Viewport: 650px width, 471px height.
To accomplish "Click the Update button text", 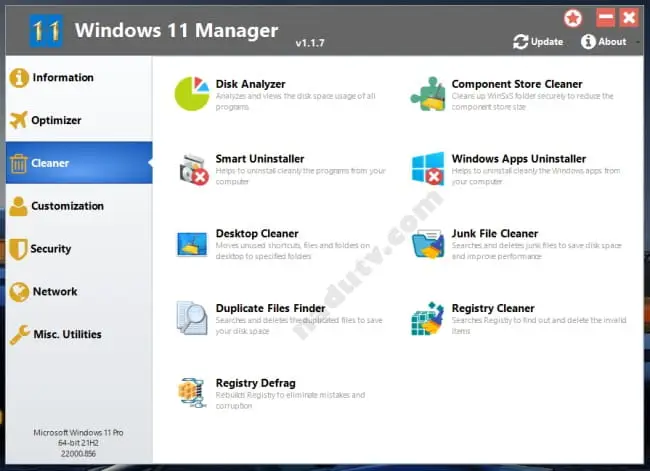I will (547, 42).
